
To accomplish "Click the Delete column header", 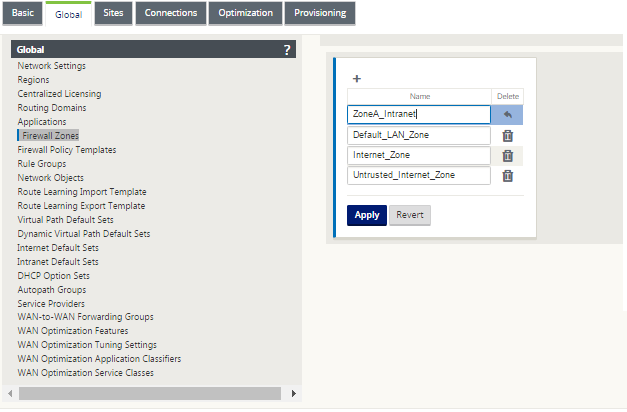I will 507,96.
